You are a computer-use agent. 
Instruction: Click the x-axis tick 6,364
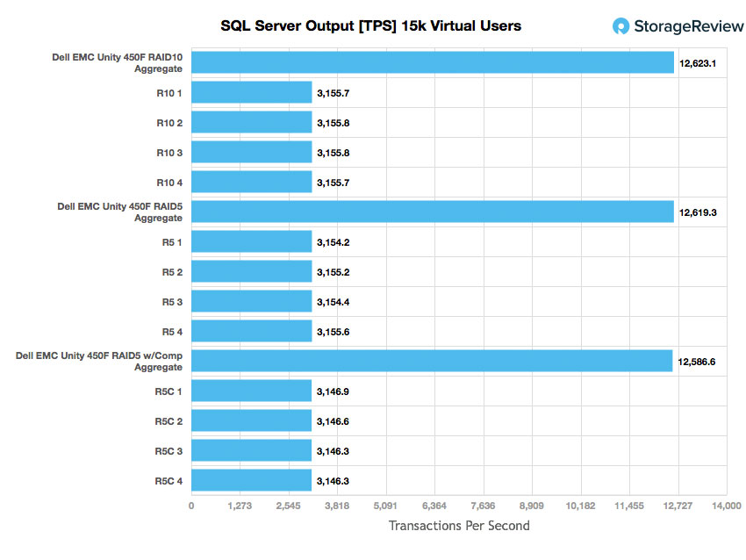tap(434, 506)
